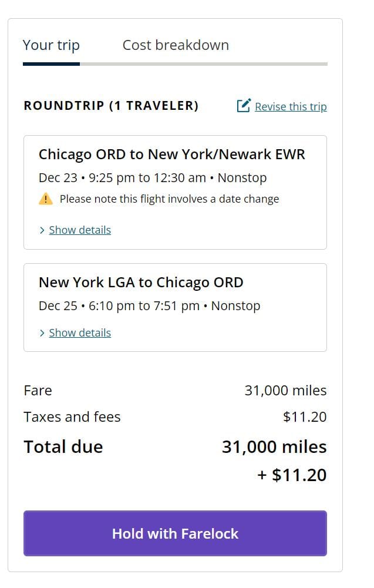Open the Revise this trip link
The height and width of the screenshot is (588, 374).
291,106
